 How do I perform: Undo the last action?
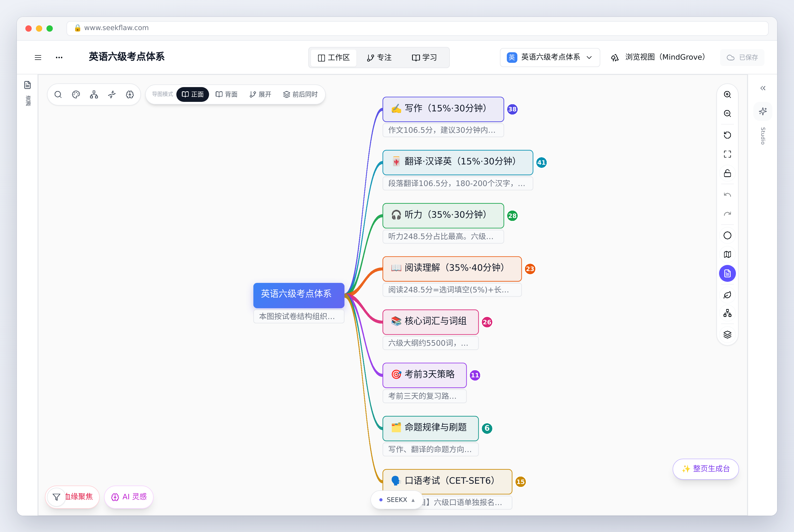727,195
